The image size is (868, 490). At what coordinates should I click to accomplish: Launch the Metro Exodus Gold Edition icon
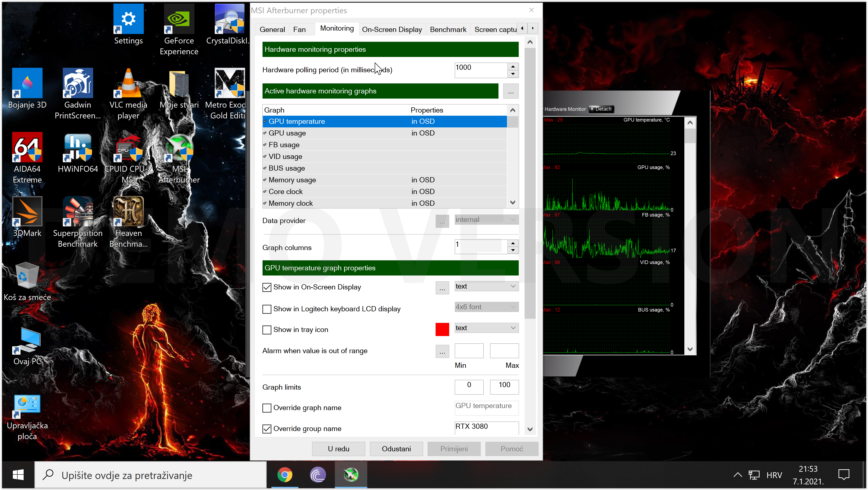tap(226, 94)
